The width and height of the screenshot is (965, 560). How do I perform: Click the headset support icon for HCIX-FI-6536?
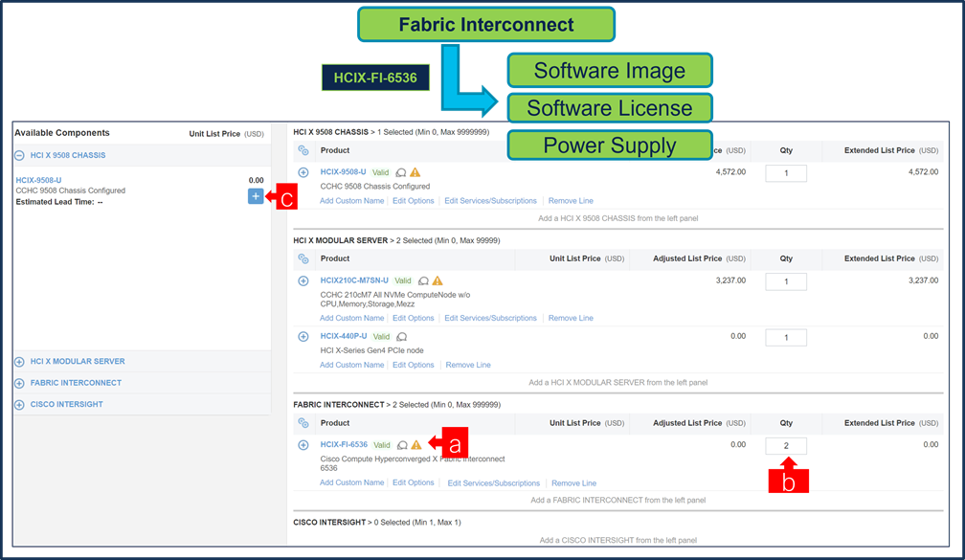tap(402, 445)
